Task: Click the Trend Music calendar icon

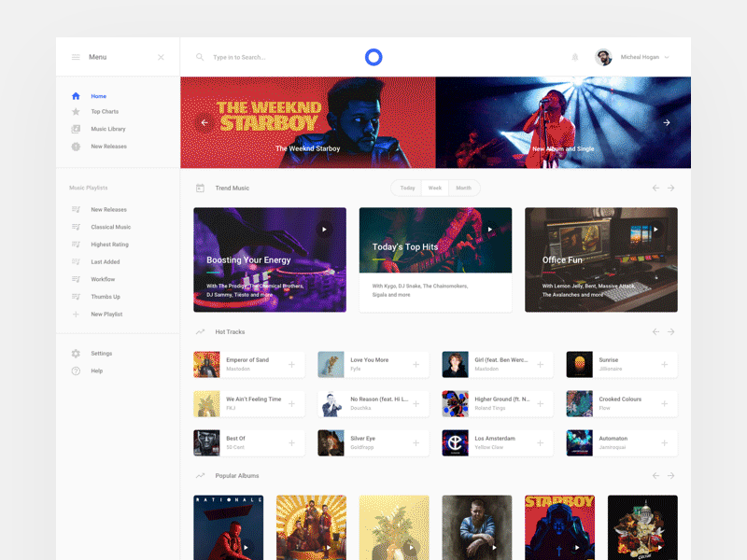Action: [200, 189]
